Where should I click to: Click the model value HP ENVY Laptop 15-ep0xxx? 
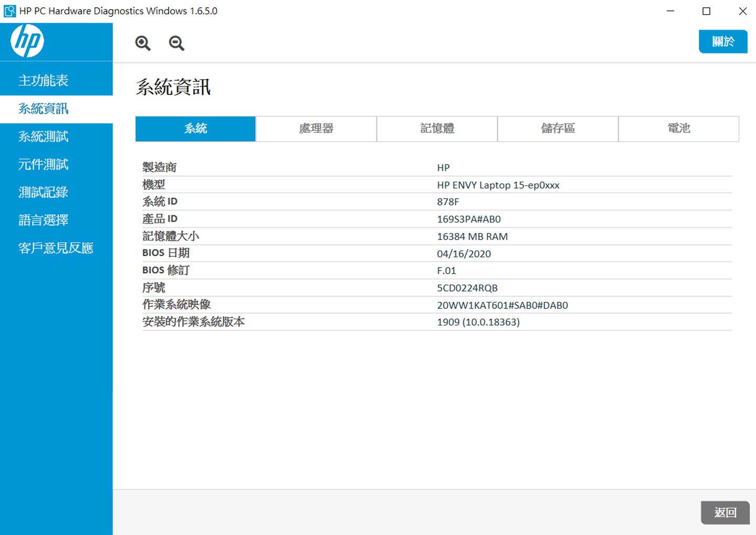[x=498, y=185]
